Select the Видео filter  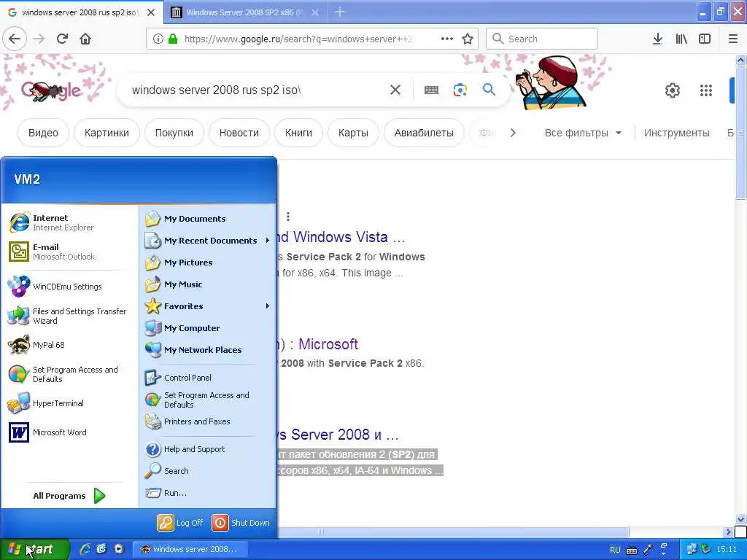point(43,133)
